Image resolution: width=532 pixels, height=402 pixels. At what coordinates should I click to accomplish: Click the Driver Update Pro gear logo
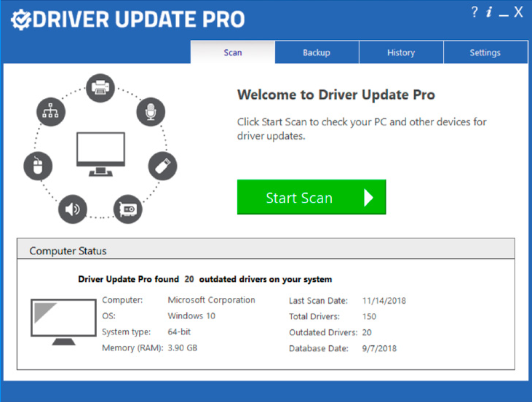click(21, 20)
